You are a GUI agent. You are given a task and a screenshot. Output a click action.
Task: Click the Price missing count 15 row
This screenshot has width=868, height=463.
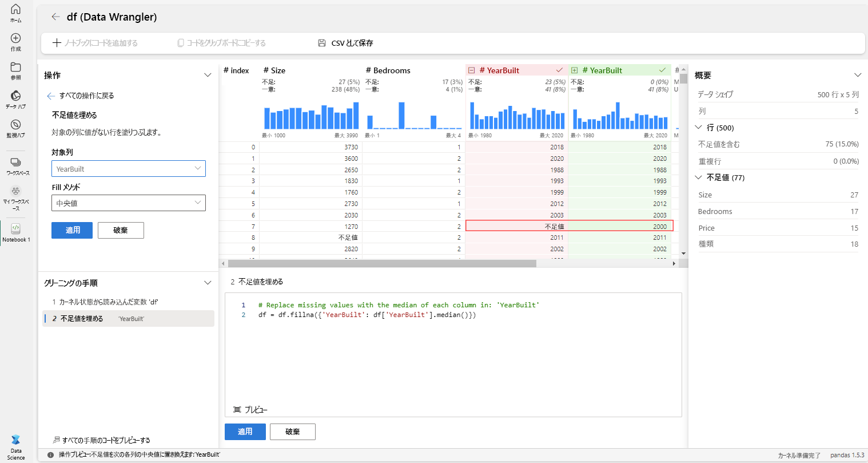[x=778, y=228]
